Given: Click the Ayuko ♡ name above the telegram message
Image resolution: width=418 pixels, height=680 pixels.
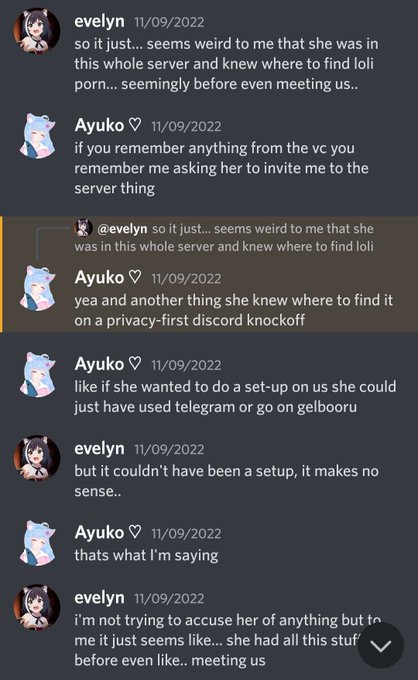Looking at the screenshot, I should [x=108, y=364].
